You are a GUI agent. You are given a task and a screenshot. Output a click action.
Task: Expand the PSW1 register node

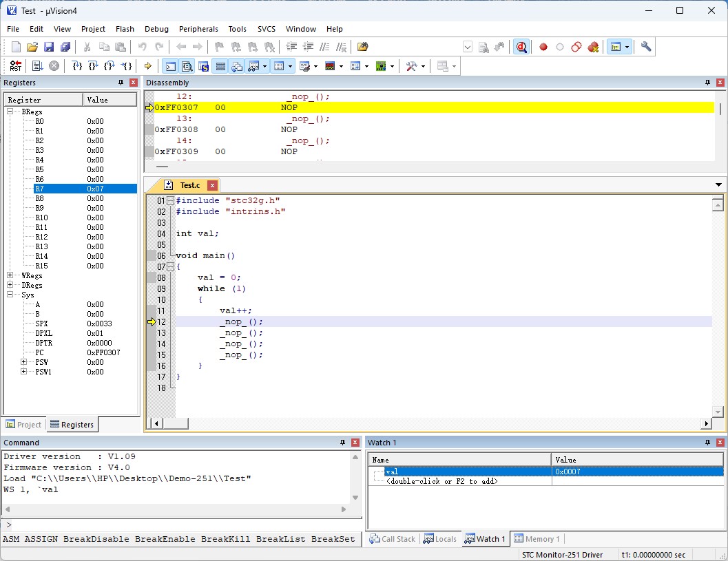(x=23, y=372)
